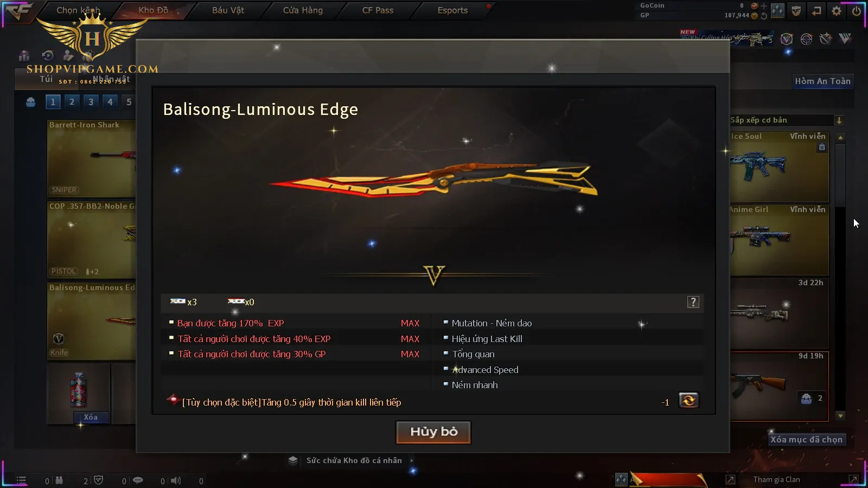
Task: Click the item list scrollbar down arrow
Action: pyautogui.click(x=840, y=416)
